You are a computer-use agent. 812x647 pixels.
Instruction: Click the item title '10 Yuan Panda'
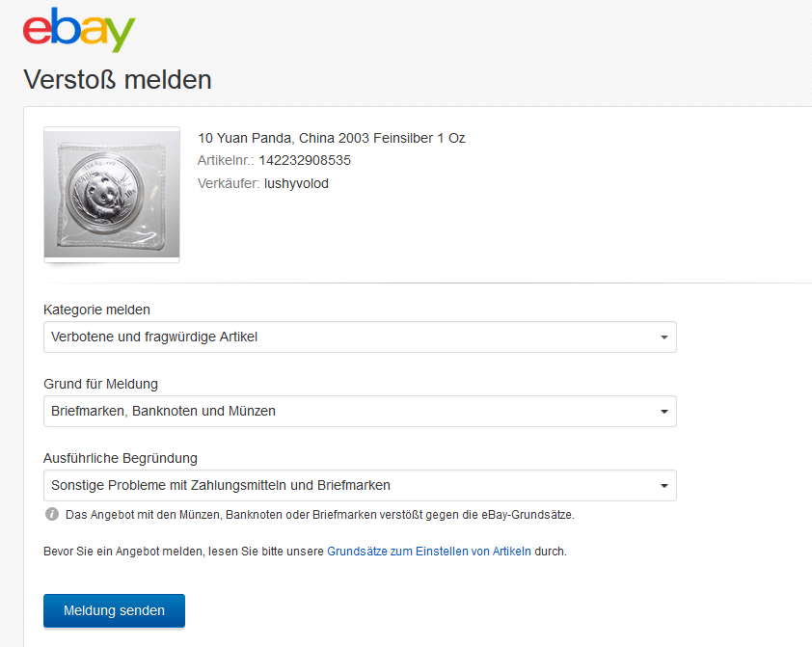pyautogui.click(x=331, y=138)
